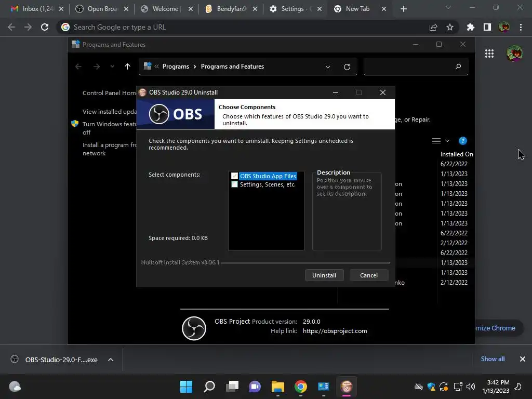Share this page icon in Chrome
532x399 pixels.
point(433,27)
